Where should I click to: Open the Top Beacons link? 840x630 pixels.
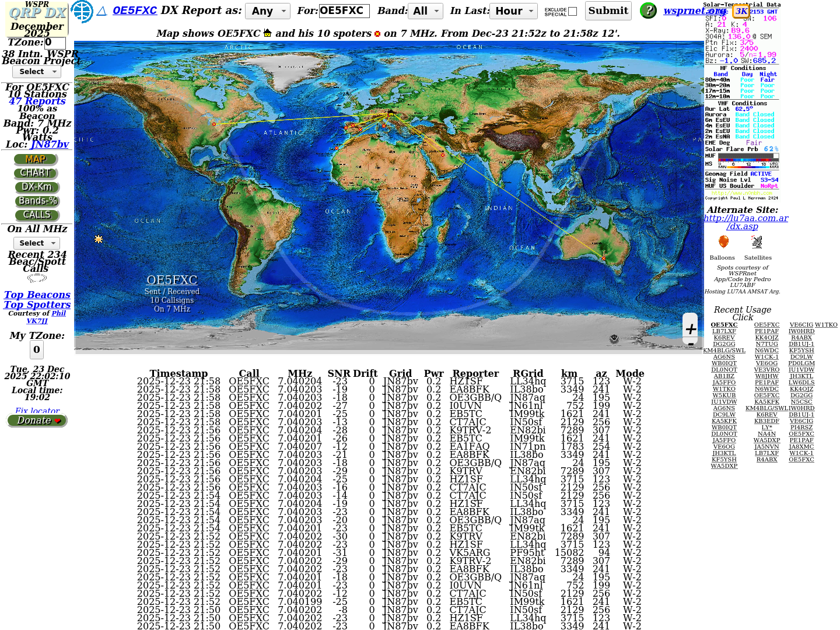coord(37,295)
